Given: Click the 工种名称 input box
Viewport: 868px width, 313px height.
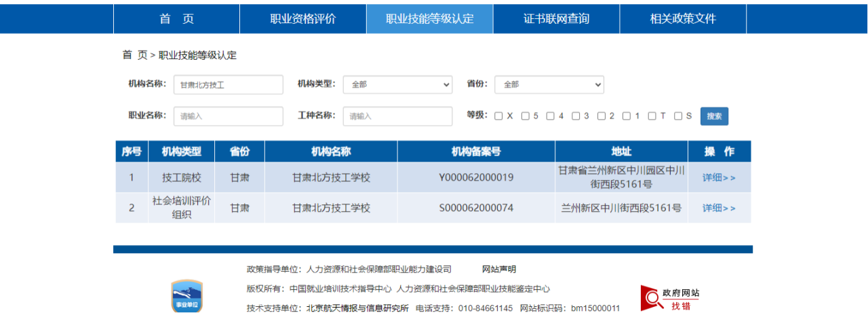Looking at the screenshot, I should coord(397,116).
